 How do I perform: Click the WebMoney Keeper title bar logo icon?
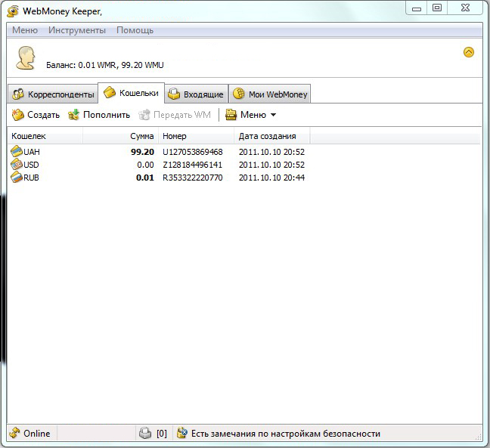click(13, 11)
